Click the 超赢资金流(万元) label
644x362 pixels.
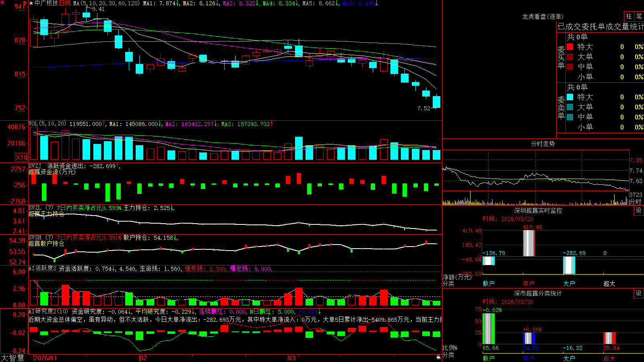click(x=52, y=172)
